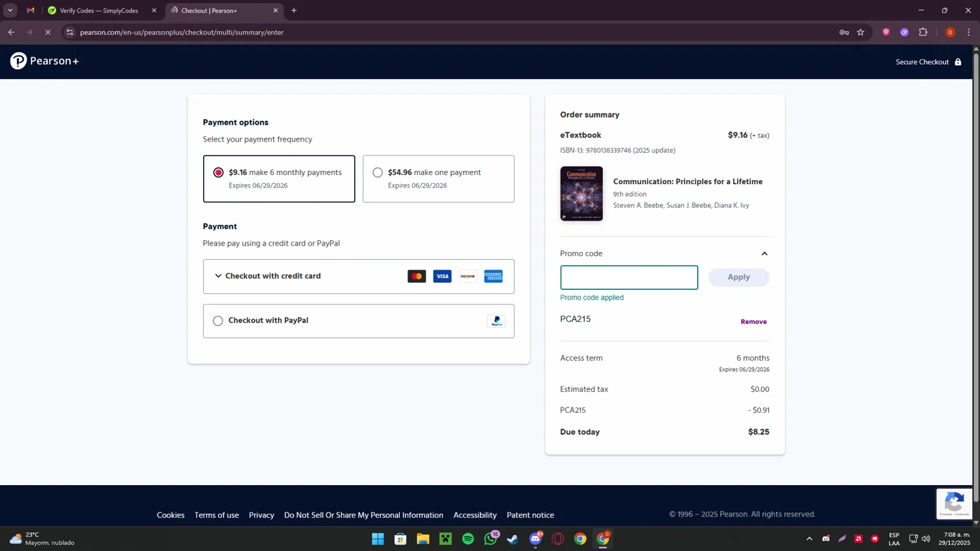Open WhatsApp from the taskbar
980x551 pixels.
click(491, 539)
